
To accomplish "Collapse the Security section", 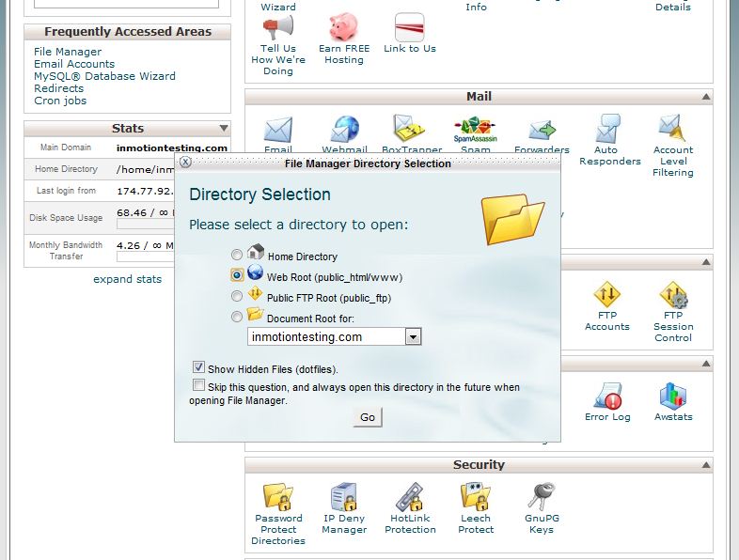I will coord(704,465).
